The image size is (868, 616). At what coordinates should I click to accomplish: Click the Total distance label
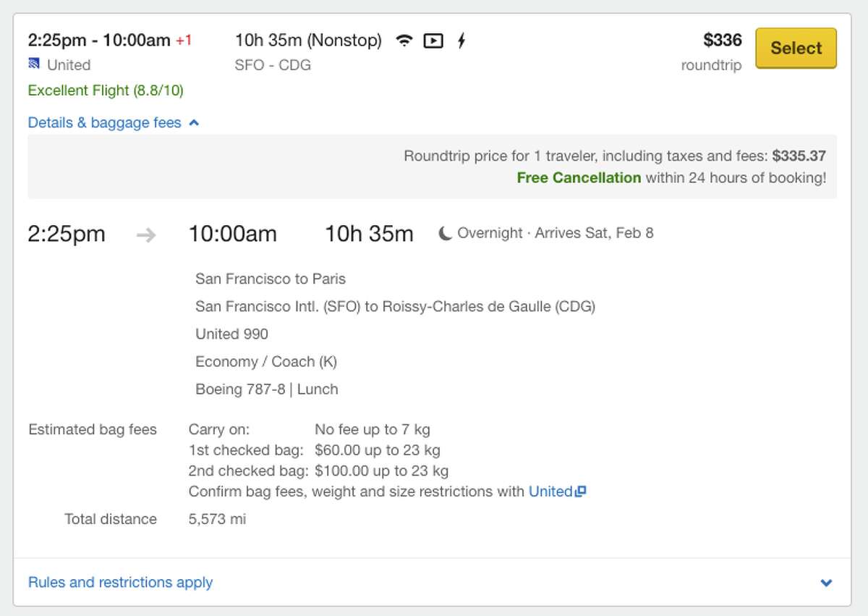click(x=111, y=519)
